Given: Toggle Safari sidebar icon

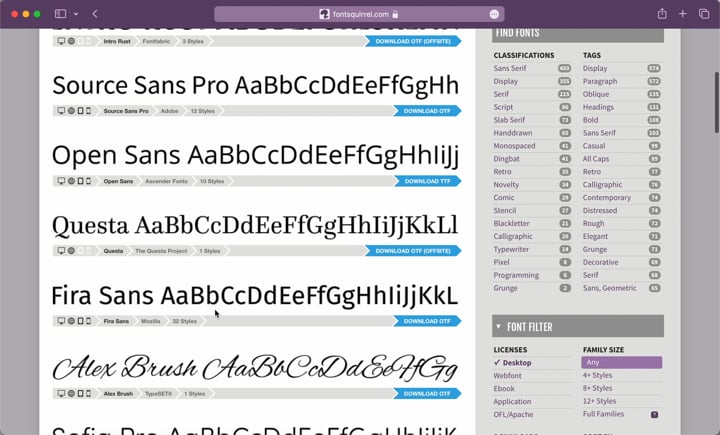Looking at the screenshot, I should click(61, 14).
